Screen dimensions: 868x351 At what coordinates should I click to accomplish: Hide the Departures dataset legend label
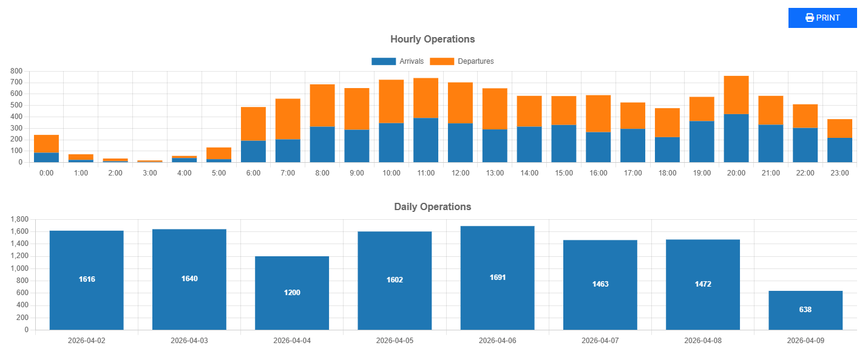pos(475,61)
